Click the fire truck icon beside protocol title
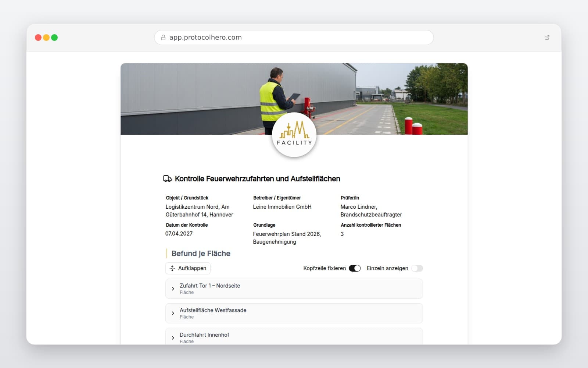Image resolution: width=588 pixels, height=368 pixels. click(x=167, y=179)
